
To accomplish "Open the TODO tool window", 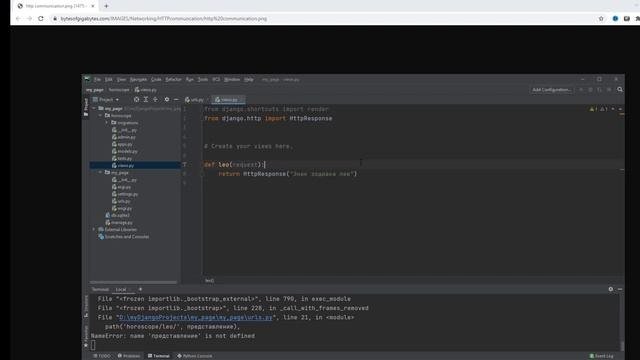I will (x=102, y=356).
